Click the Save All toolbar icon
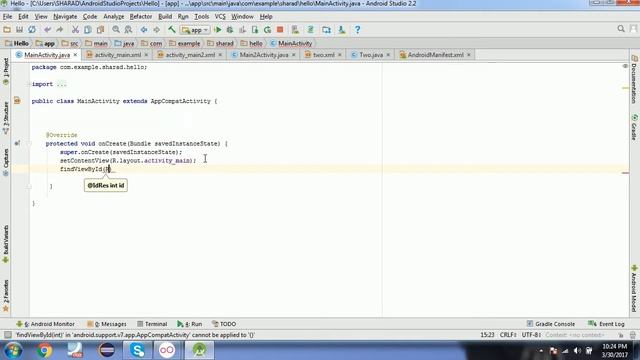 (x=19, y=30)
